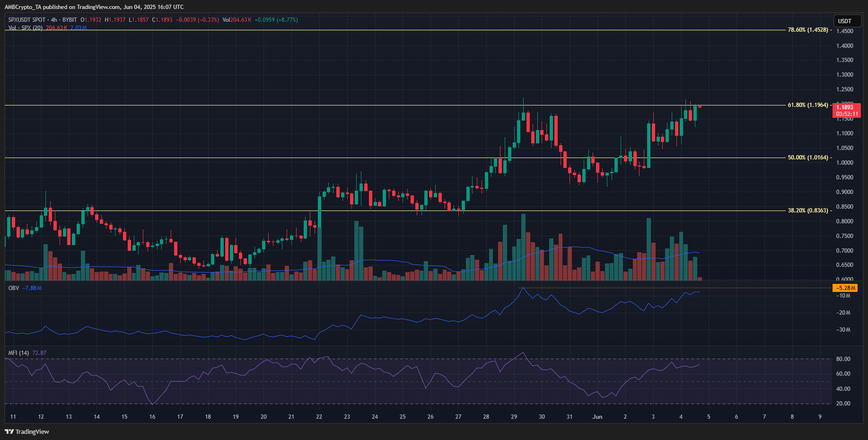Screen dimensions: 868x440
Task: Click date 29 on the time axis
Action: pyautogui.click(x=514, y=417)
